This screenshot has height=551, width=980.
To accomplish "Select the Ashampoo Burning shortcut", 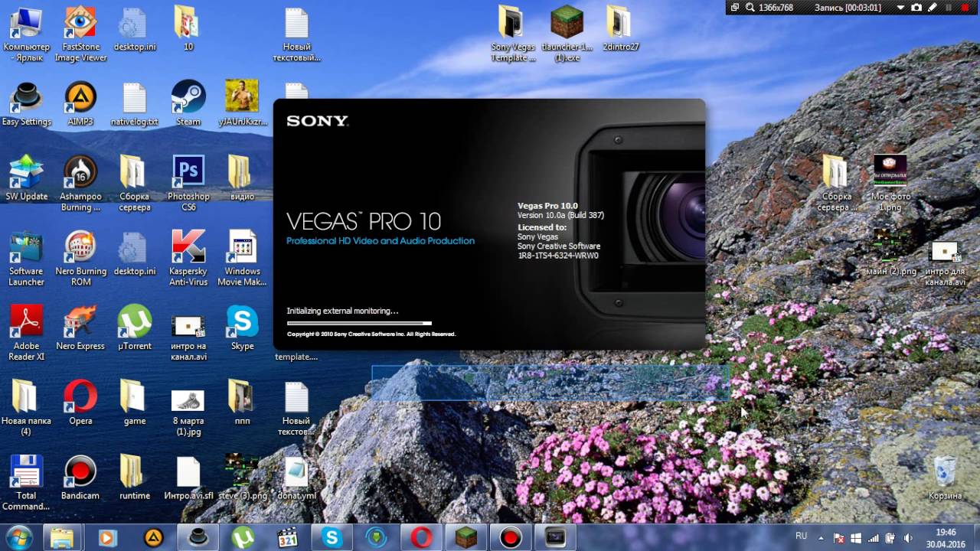I will 80,184.
